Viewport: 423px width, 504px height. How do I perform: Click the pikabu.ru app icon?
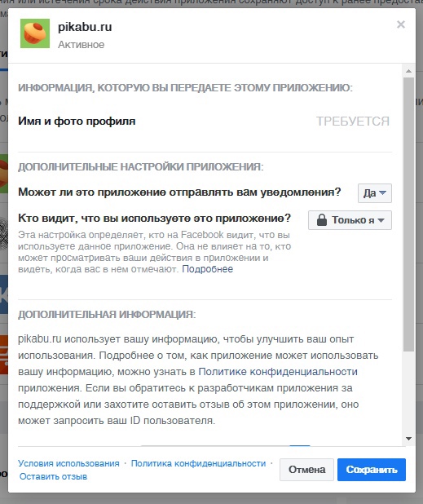click(35, 33)
